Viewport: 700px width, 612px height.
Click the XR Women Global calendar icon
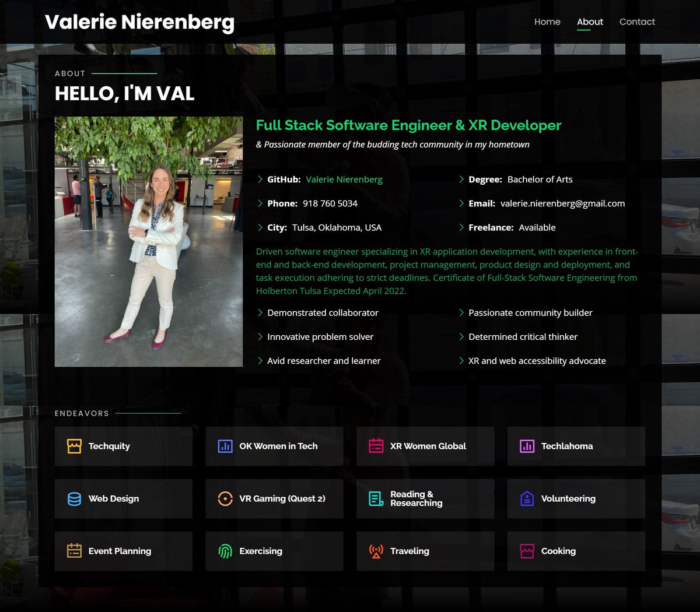click(376, 446)
